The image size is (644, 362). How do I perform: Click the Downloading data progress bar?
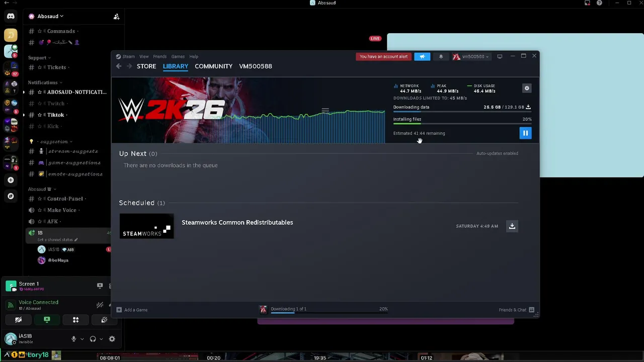pyautogui.click(x=462, y=112)
